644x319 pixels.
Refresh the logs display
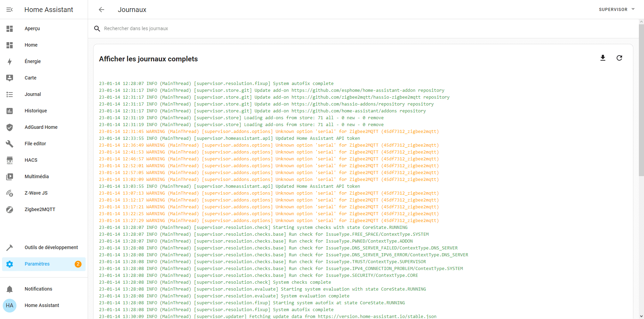coord(619,58)
